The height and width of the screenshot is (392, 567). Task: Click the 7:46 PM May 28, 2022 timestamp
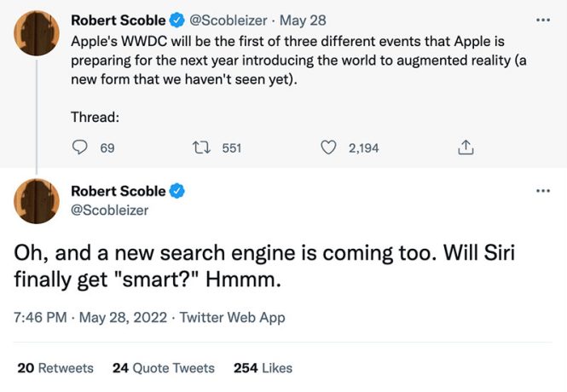click(90, 318)
